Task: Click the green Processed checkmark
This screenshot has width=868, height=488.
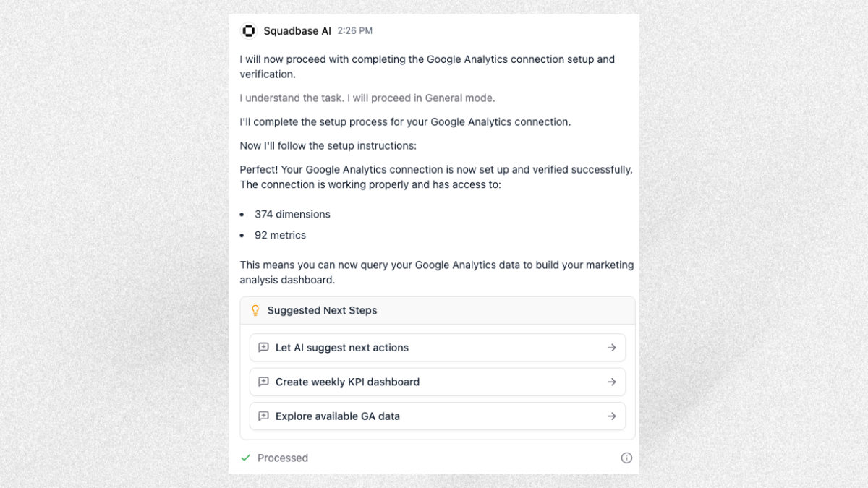Action: pos(246,458)
